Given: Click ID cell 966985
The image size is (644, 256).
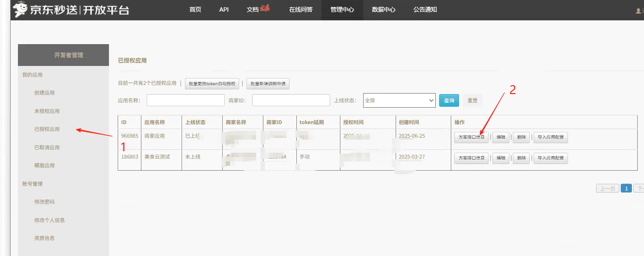Looking at the screenshot, I should (x=129, y=136).
